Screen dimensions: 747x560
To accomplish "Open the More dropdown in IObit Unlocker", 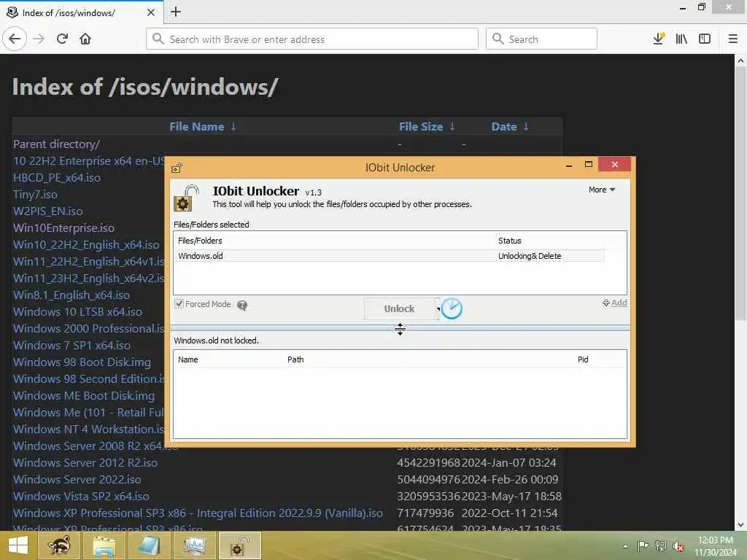I will 602,190.
